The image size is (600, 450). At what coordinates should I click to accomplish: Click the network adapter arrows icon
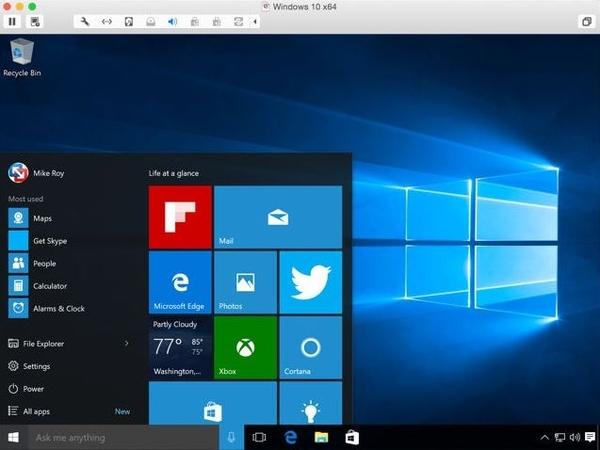coord(107,21)
